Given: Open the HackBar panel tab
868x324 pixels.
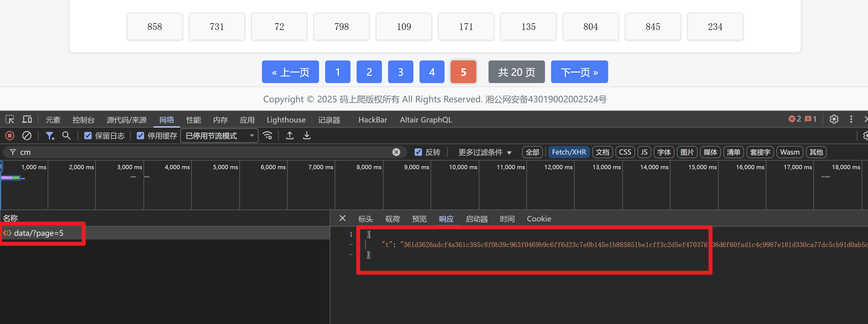Looking at the screenshot, I should [x=373, y=120].
